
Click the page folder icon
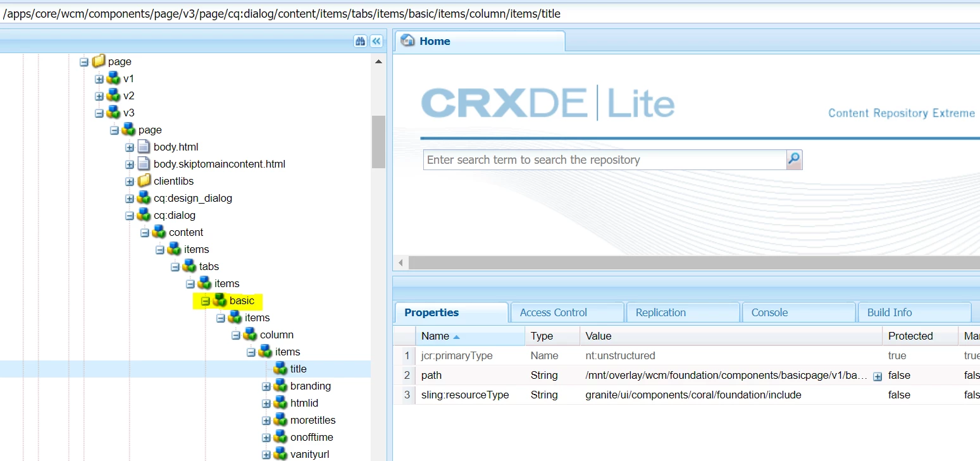click(98, 61)
